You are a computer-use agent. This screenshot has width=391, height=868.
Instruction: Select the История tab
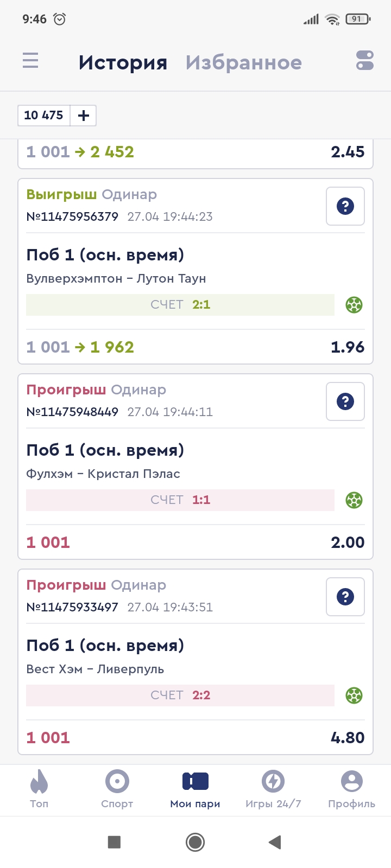click(x=123, y=62)
